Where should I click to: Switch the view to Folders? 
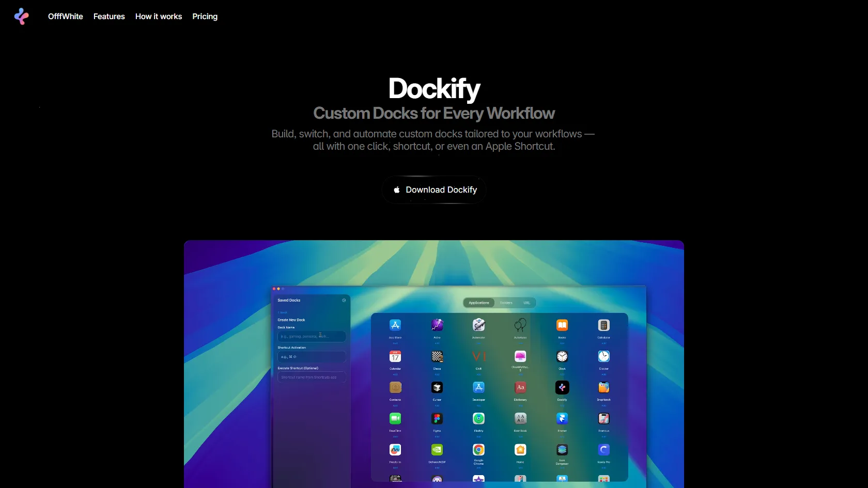click(x=506, y=303)
